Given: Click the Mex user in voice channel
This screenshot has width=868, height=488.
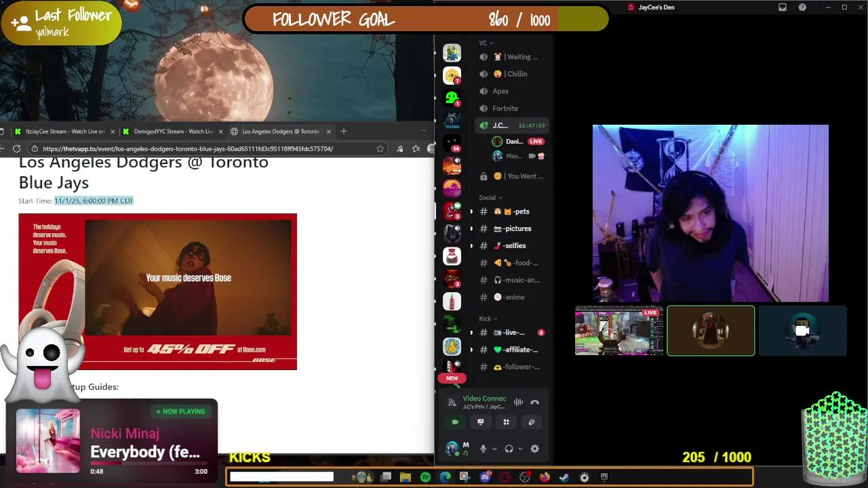Looking at the screenshot, I should [x=519, y=156].
